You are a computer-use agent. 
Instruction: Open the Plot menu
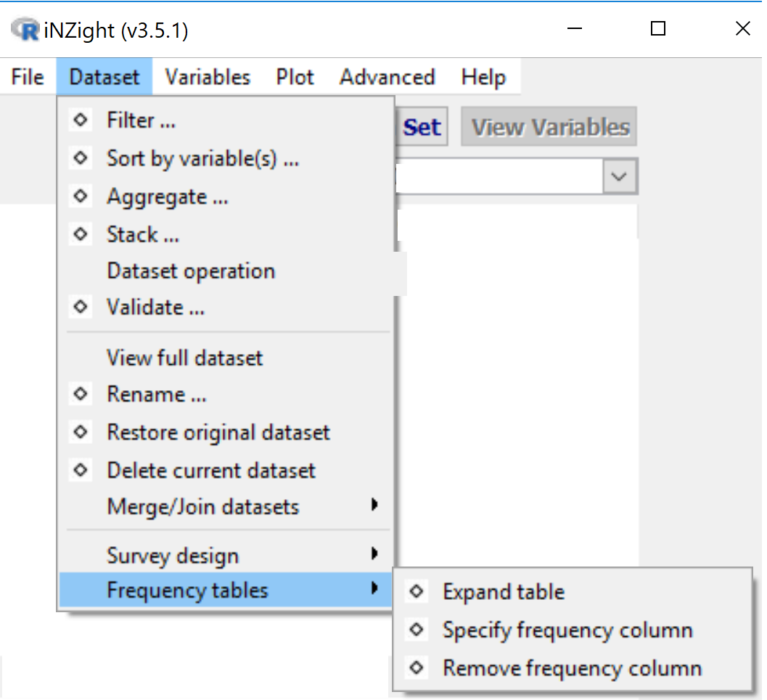(294, 77)
